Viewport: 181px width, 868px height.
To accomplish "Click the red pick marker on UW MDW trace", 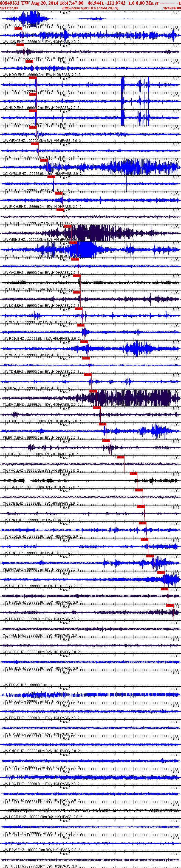I will click(x=29, y=61).
